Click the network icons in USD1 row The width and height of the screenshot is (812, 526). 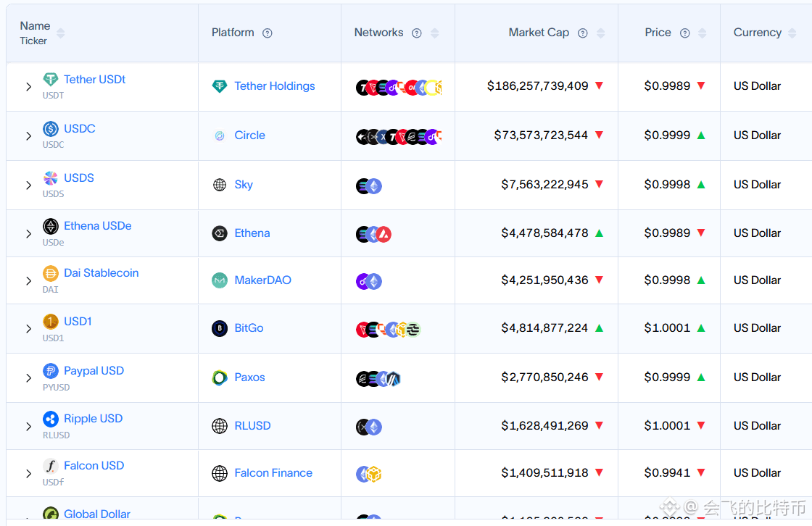coord(388,329)
